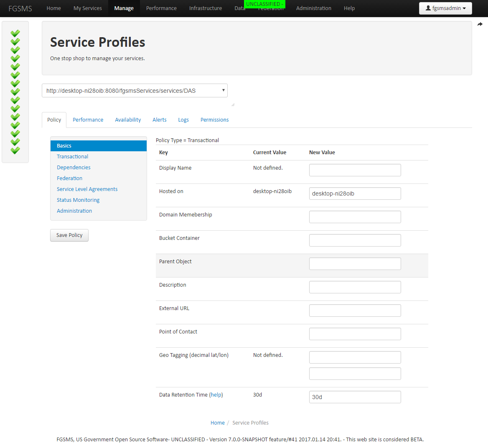Click the Policy Type = Transactional text

tap(187, 140)
